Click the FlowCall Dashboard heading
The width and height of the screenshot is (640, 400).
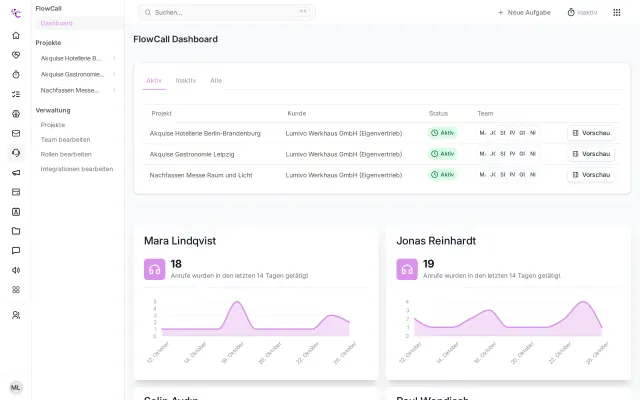pyautogui.click(x=176, y=39)
